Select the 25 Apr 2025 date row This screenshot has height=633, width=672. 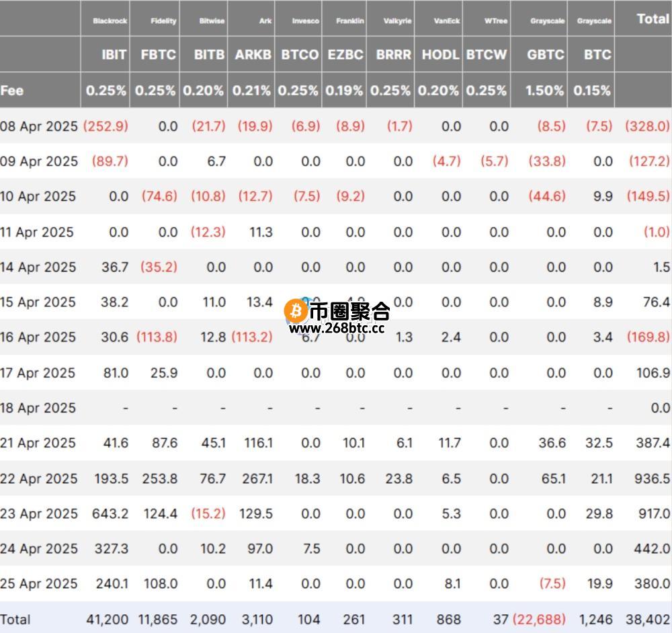pyautogui.click(x=39, y=584)
